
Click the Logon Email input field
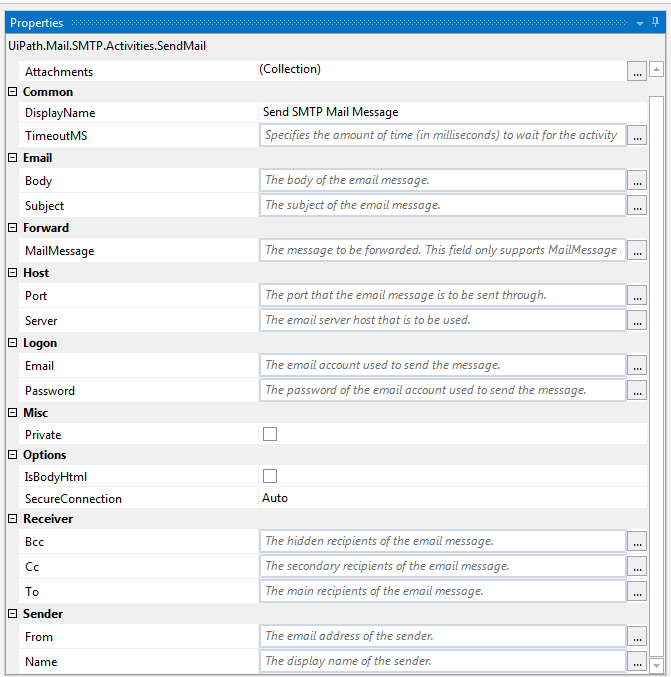[443, 365]
